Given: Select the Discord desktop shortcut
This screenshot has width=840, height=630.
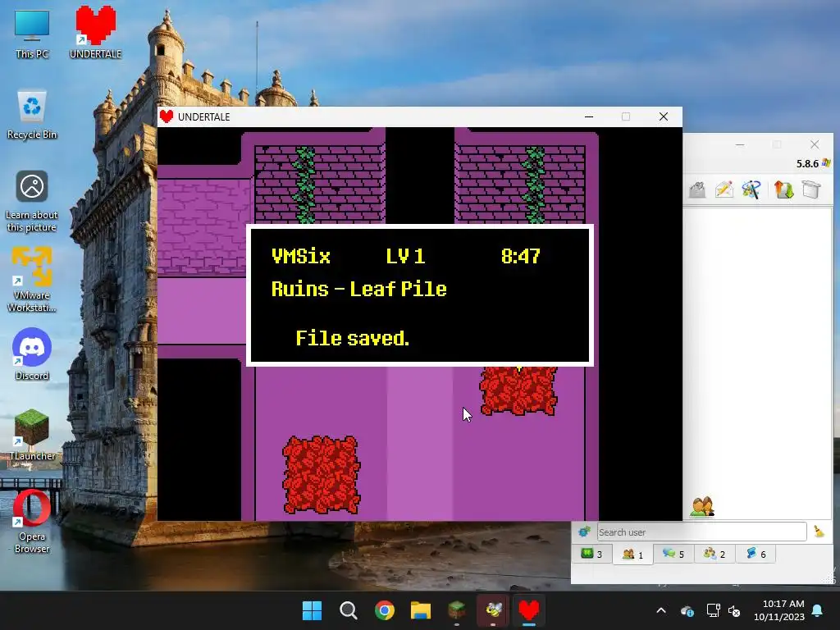Looking at the screenshot, I should coord(32,354).
